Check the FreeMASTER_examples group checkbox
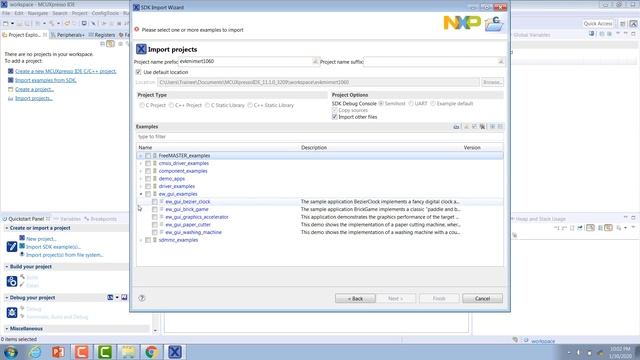Viewport: 640px width, 360px height. tap(148, 156)
